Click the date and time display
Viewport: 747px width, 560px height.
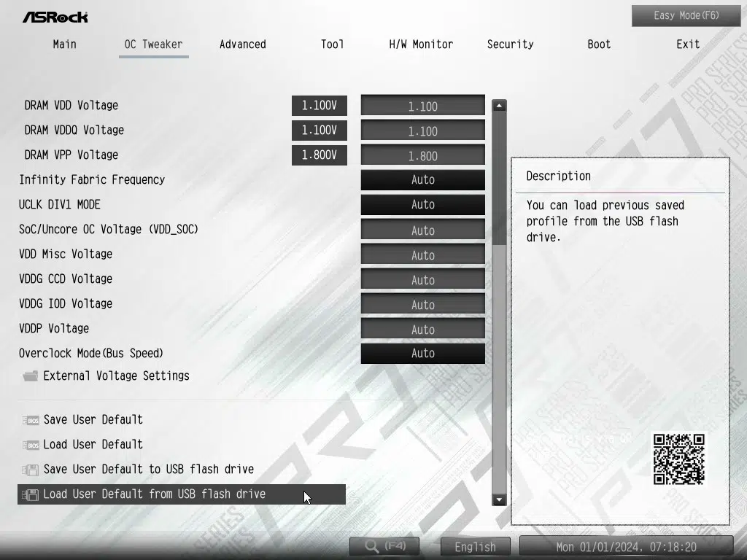click(x=626, y=547)
